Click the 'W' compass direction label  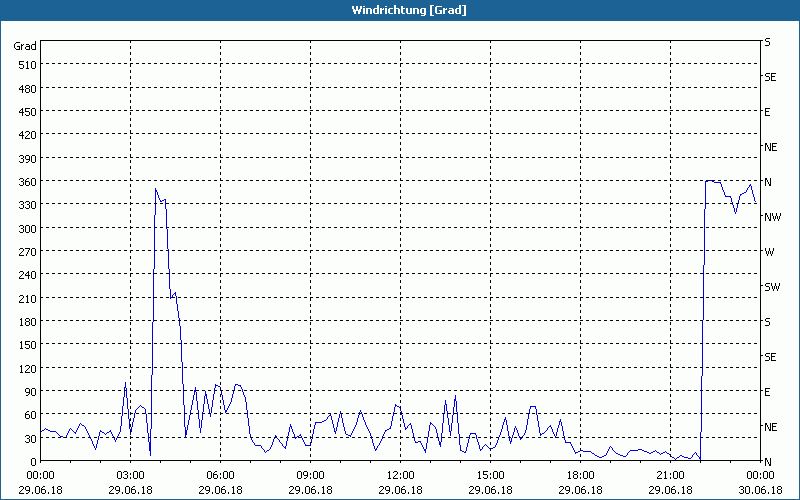(x=769, y=252)
